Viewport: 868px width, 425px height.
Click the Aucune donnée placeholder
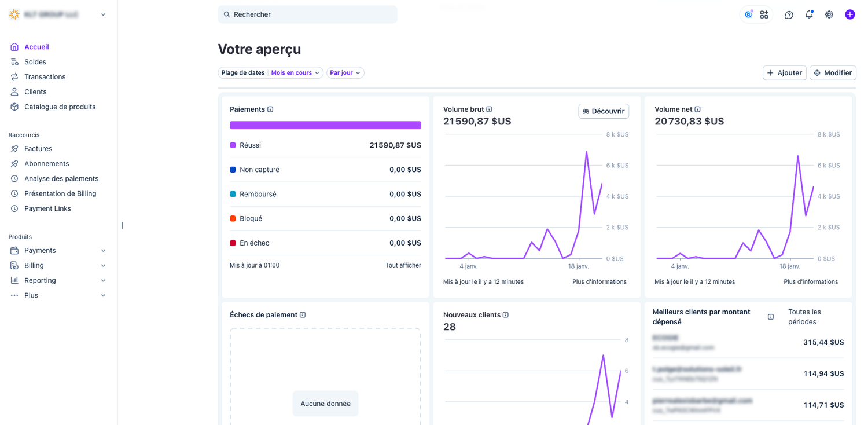point(325,404)
